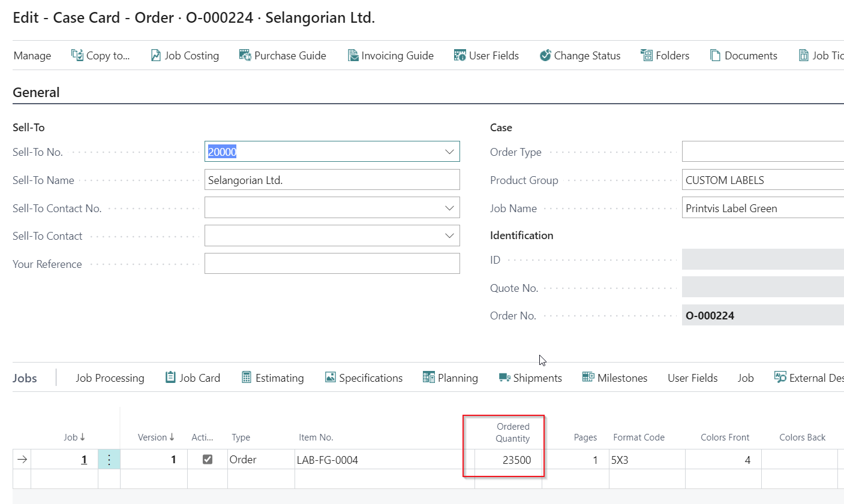
Task: Open the Manage menu
Action: (x=32, y=56)
